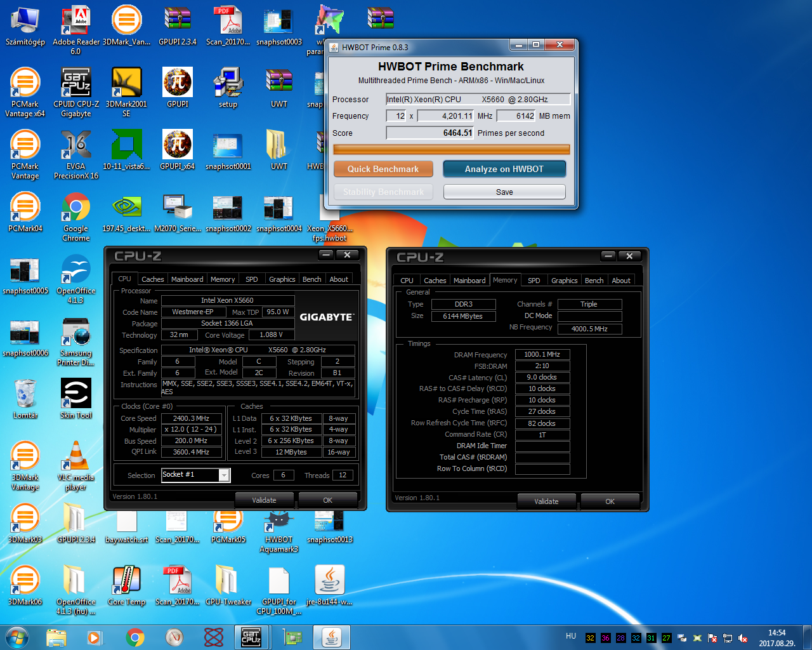Open Bench tab in CPU-Z CPU window
Viewport: 812px width, 650px height.
coord(311,279)
